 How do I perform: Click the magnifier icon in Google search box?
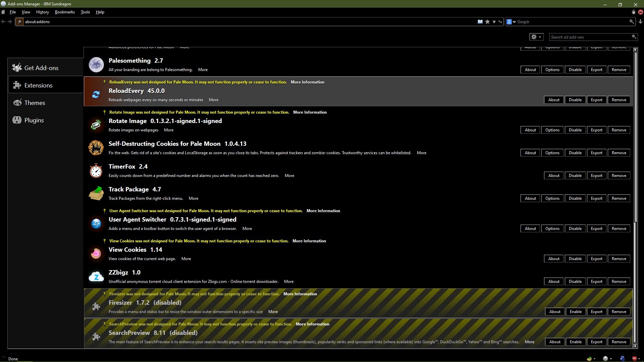pyautogui.click(x=632, y=22)
